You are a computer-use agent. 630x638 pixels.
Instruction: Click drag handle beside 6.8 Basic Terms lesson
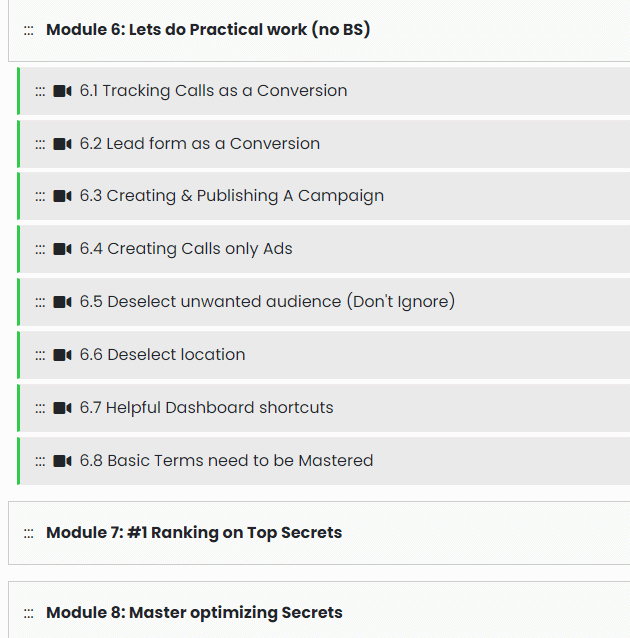(40, 461)
